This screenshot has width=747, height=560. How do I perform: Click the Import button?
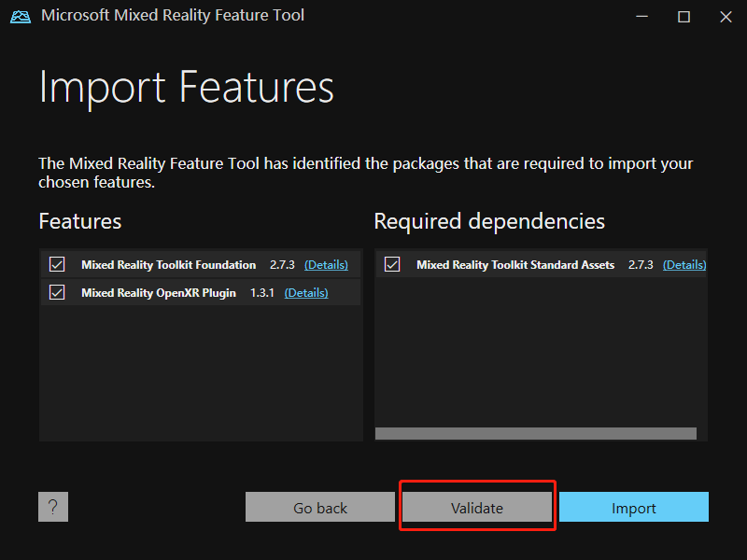pyautogui.click(x=634, y=507)
